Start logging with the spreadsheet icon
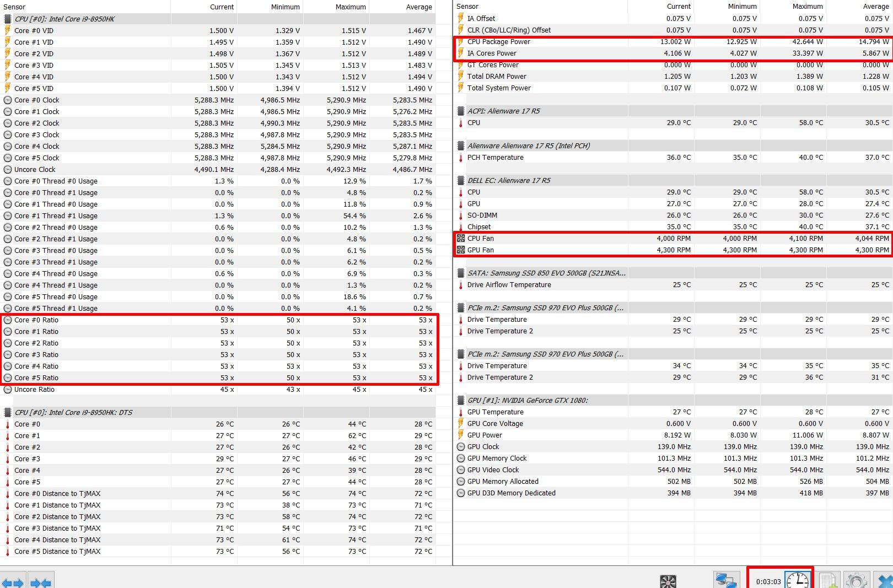The height and width of the screenshot is (588, 893). pyautogui.click(x=829, y=580)
